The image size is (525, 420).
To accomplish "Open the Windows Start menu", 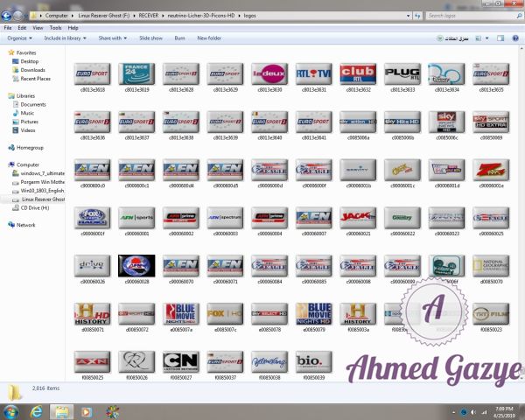I will pos(10,411).
